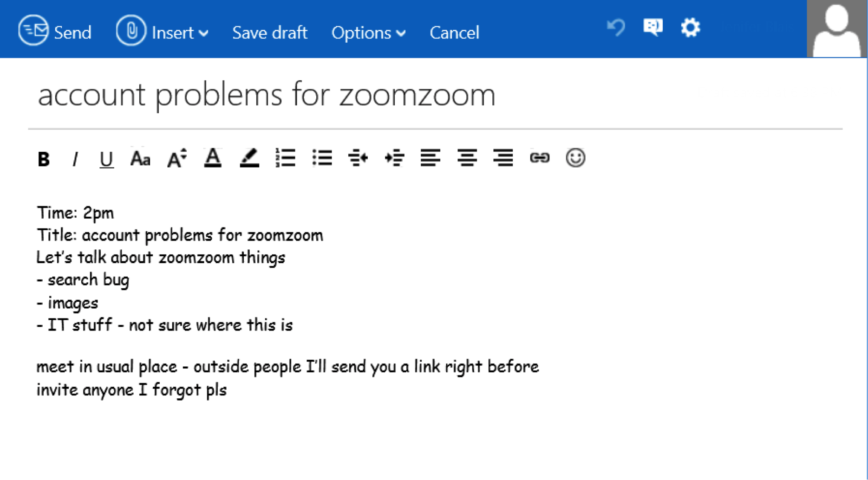Image resolution: width=868 pixels, height=480 pixels.
Task: Align text to the right
Action: [x=503, y=158]
